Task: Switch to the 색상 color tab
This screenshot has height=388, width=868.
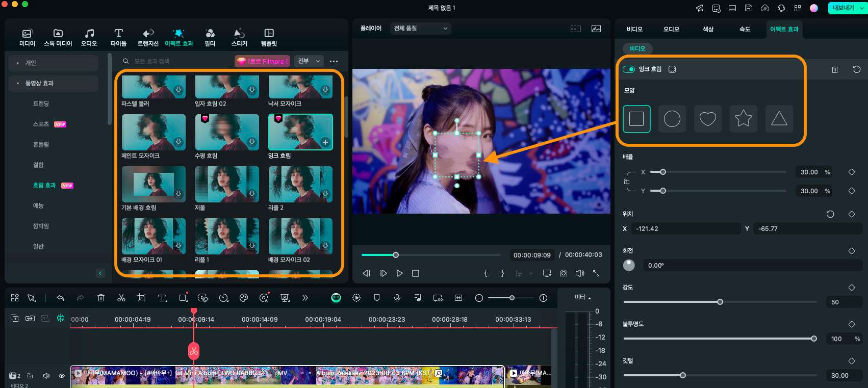Action: click(x=708, y=29)
